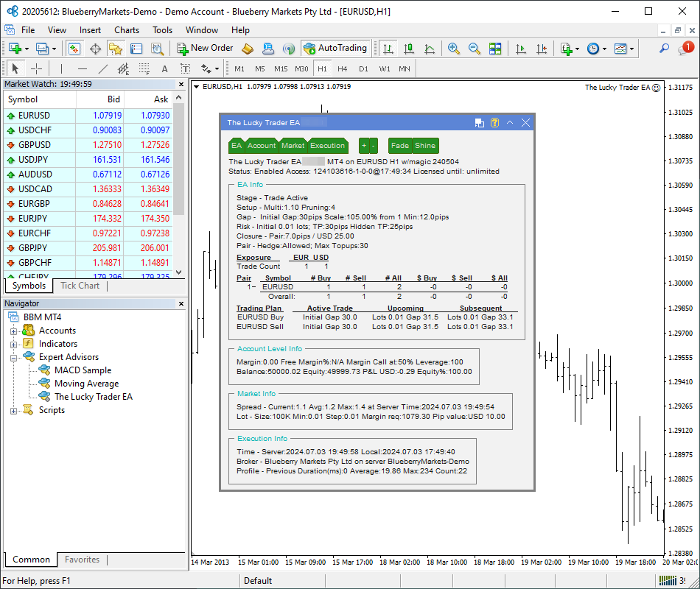This screenshot has width=700, height=589.
Task: Click the Shine button in EA panel
Action: [425, 146]
